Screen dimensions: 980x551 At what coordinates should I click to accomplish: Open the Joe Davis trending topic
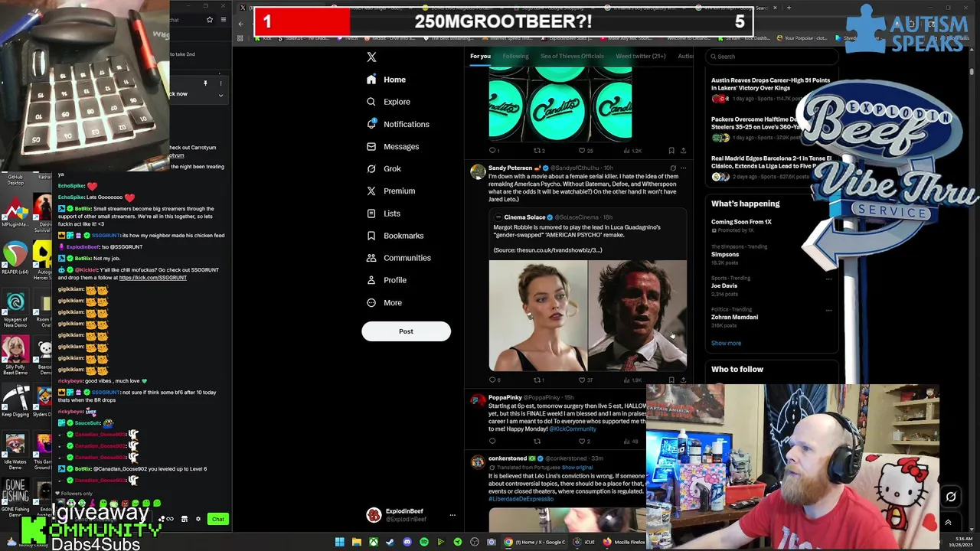tap(770, 285)
